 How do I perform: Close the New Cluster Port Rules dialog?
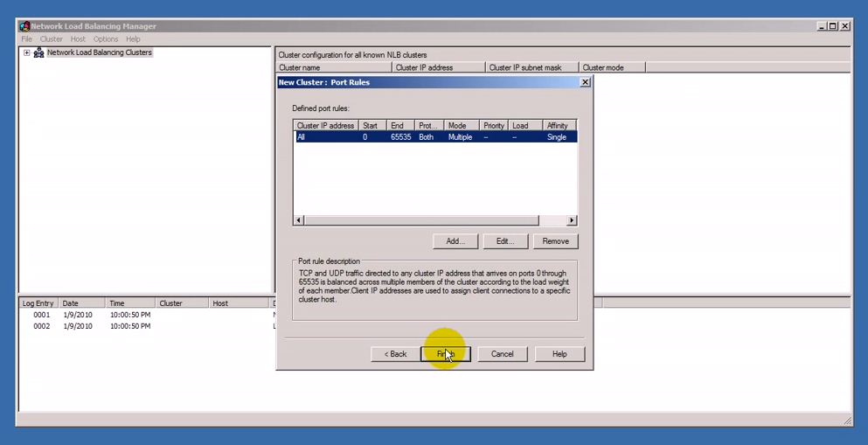click(585, 82)
